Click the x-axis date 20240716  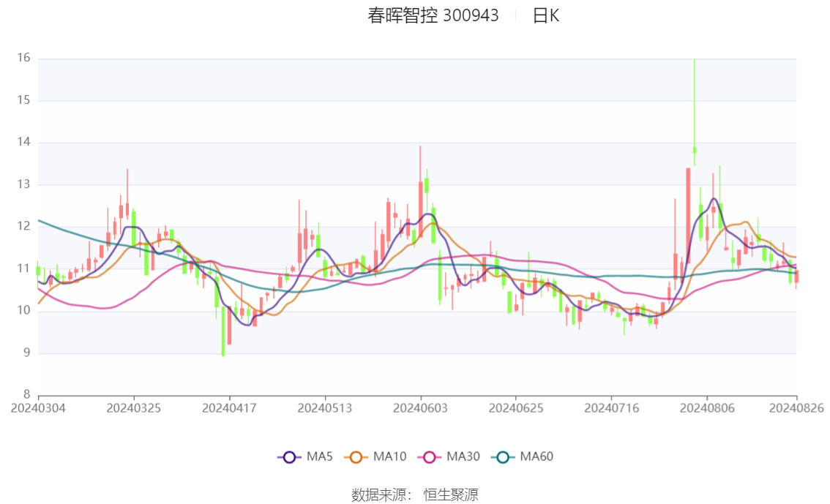pyautogui.click(x=611, y=408)
